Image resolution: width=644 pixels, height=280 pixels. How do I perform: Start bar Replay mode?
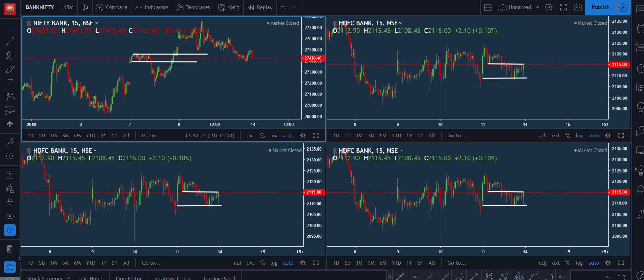click(x=260, y=7)
